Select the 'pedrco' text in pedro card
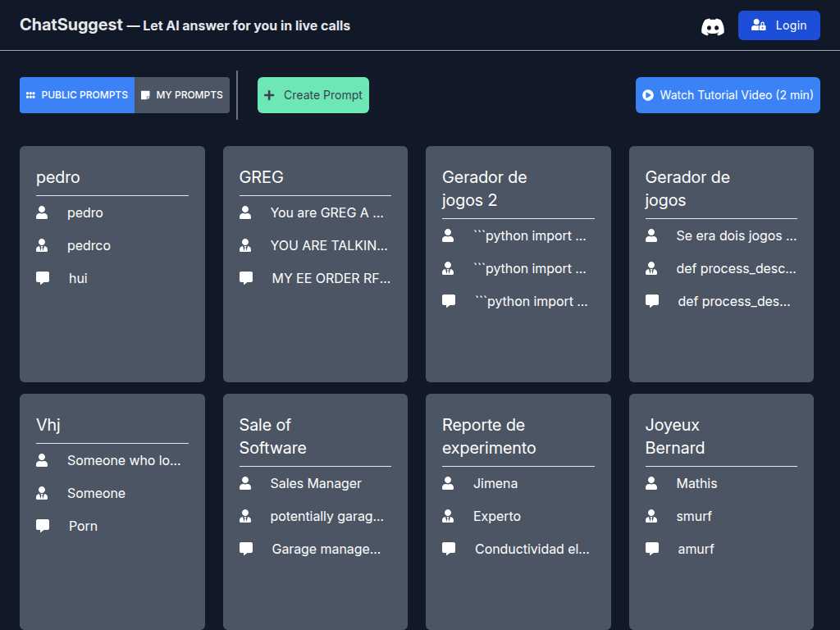Viewport: 840px width, 630px height. tap(89, 246)
